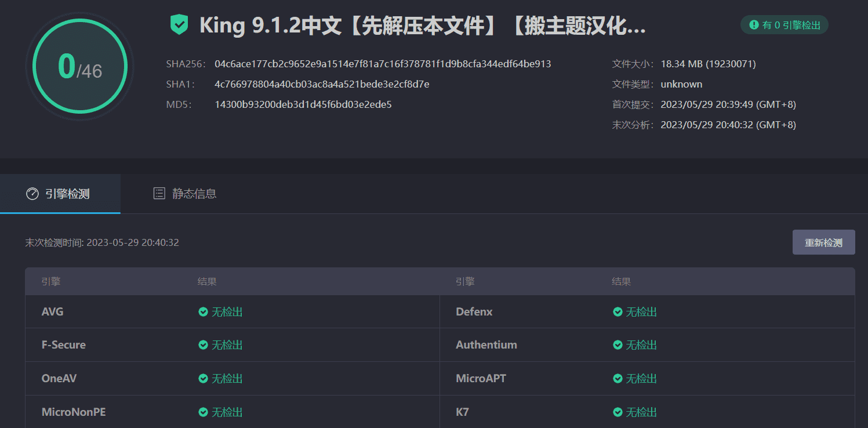Click the list icon on 静态信息 tab
The height and width of the screenshot is (428, 868).
pyautogui.click(x=159, y=194)
